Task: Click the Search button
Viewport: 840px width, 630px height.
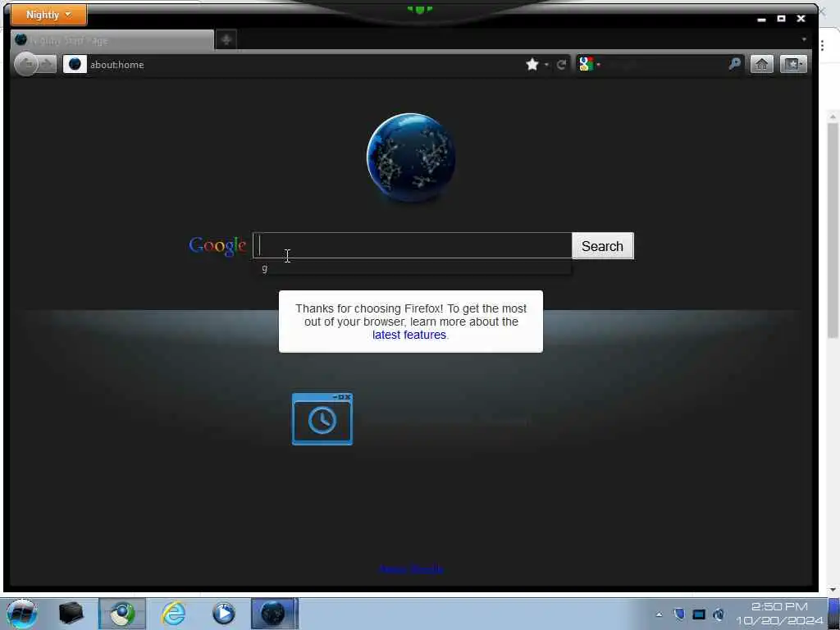Action: (x=603, y=246)
